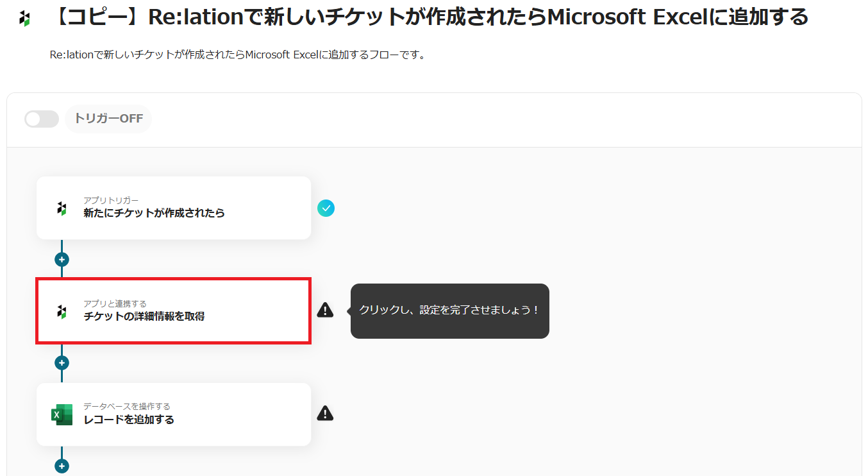Image resolution: width=868 pixels, height=476 pixels.
Task: Click the warning icon beside チケットの詳細情報を取得
Action: tap(326, 310)
